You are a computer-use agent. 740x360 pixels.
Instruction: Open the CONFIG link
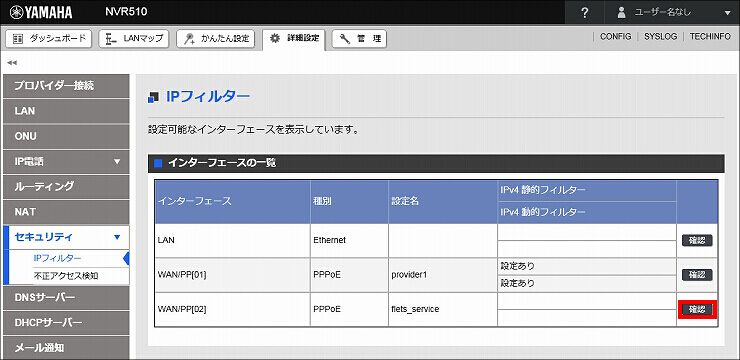pos(615,36)
